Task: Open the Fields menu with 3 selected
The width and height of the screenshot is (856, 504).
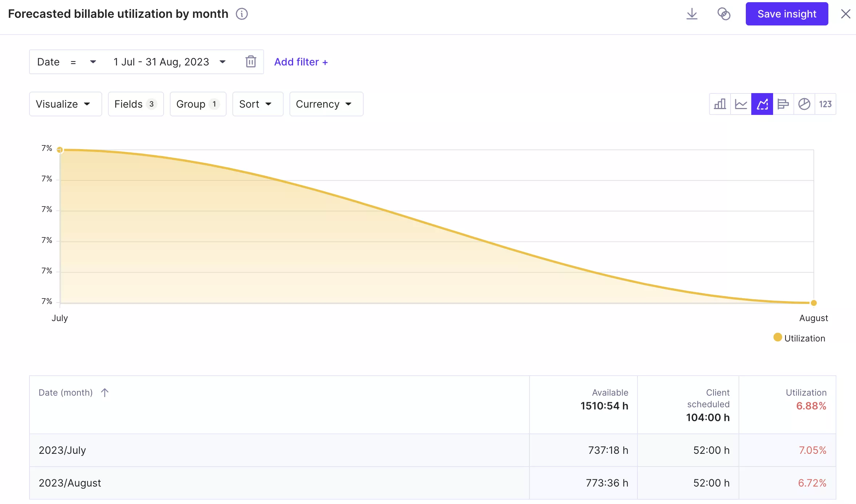Action: click(x=136, y=104)
